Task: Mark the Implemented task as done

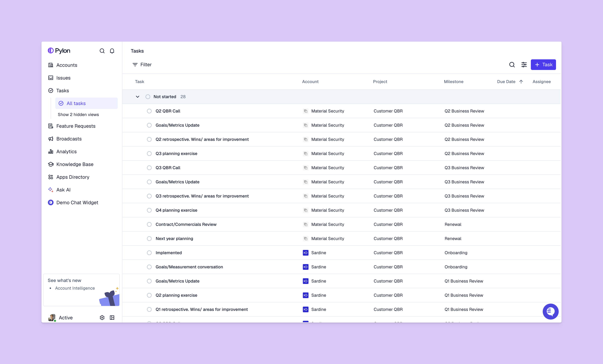Action: tap(149, 253)
